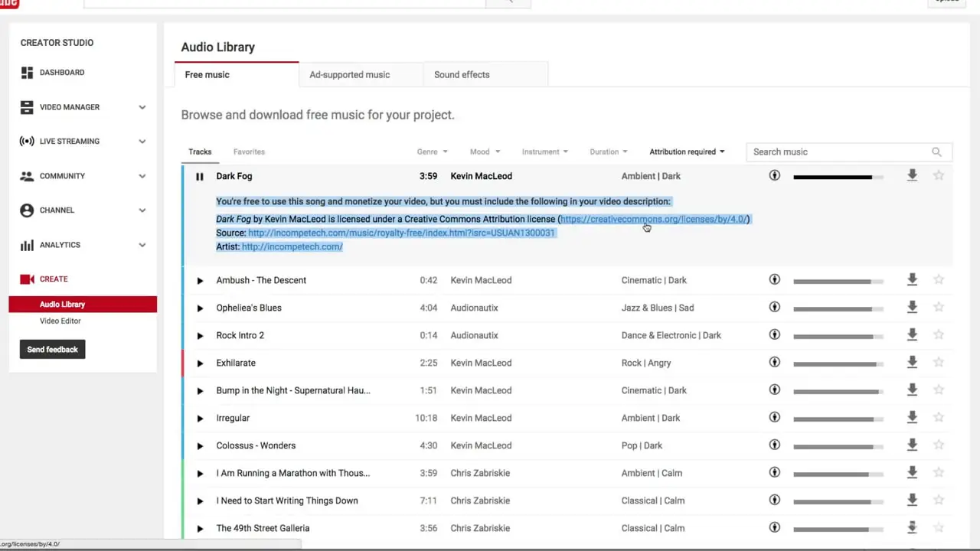Download the Dark Fog track

tap(912, 176)
